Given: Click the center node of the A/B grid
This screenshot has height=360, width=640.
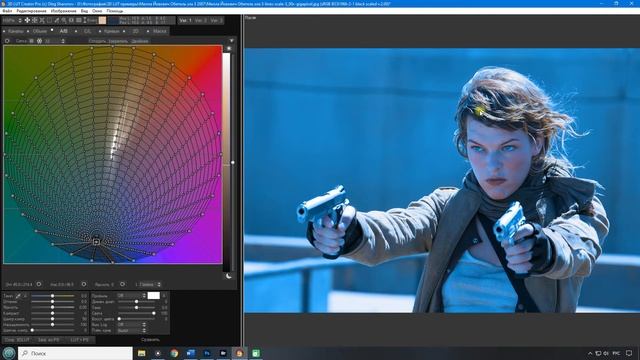Looking at the screenshot, I should 96,241.
